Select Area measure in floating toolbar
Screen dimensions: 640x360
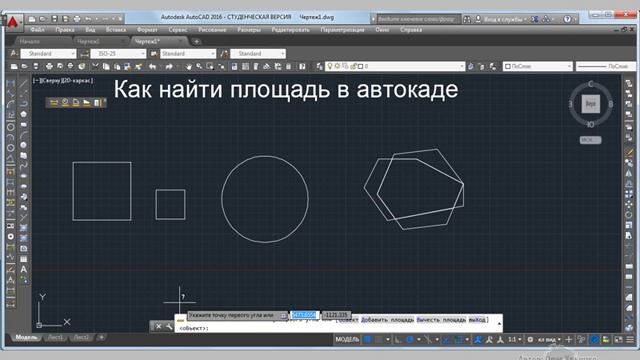coord(87,102)
